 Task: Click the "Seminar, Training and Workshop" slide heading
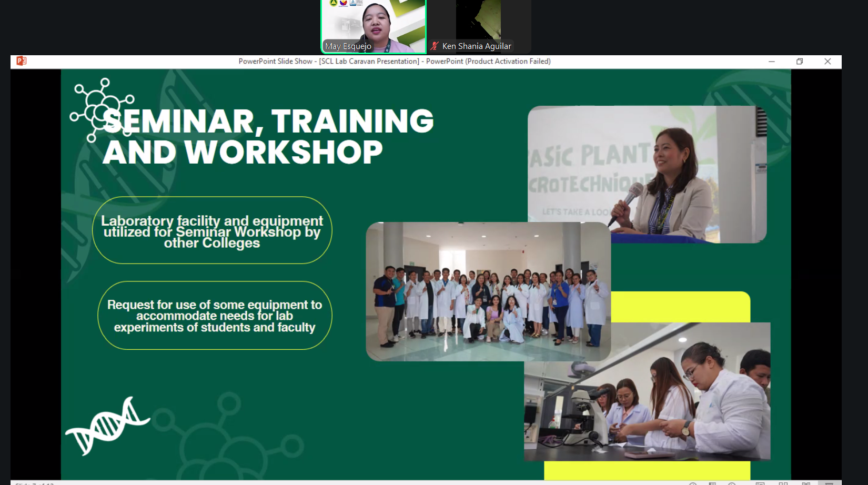(268, 136)
